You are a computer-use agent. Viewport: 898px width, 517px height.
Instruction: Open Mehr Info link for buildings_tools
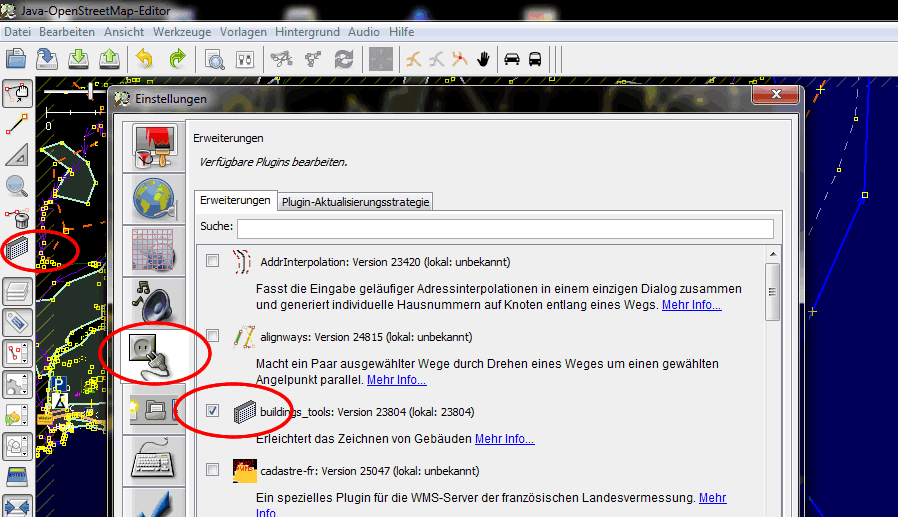click(504, 439)
